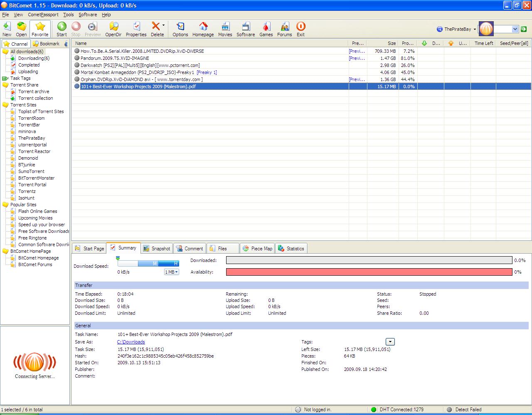Switch to the Comment tab
This screenshot has height=415, width=532.
pos(190,248)
